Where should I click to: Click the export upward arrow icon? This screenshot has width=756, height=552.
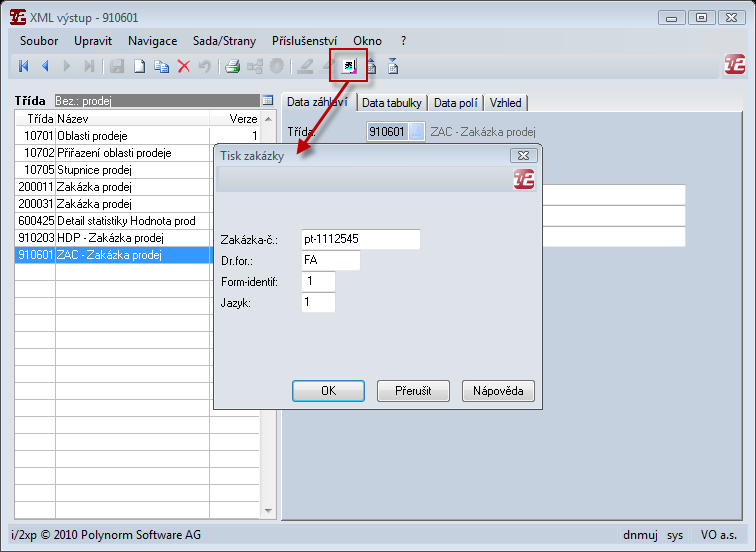point(371,66)
